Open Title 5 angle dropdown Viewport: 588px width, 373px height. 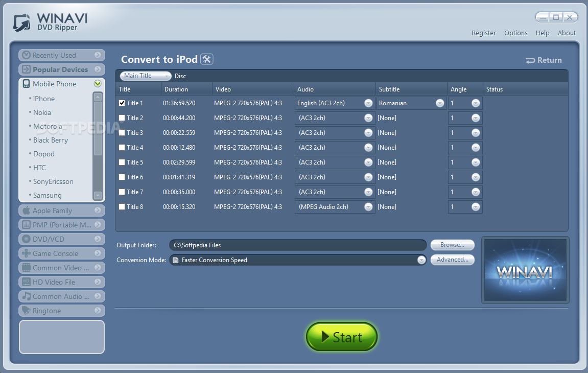click(476, 162)
